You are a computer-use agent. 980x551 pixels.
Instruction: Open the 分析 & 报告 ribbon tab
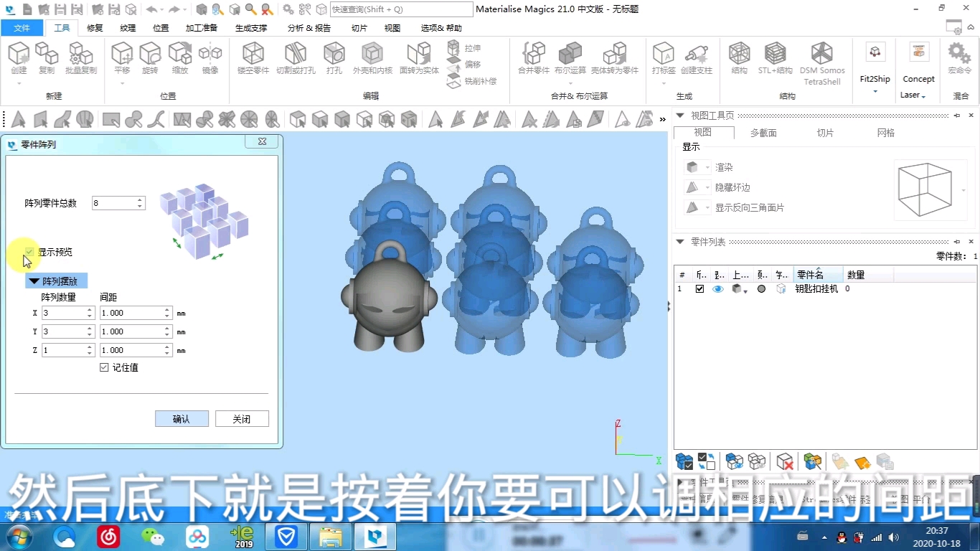click(x=309, y=28)
